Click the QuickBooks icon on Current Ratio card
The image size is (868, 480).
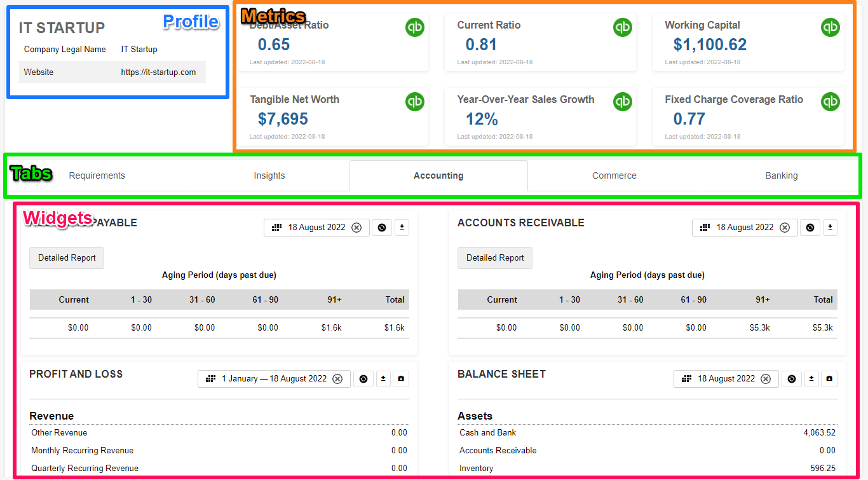tap(623, 27)
